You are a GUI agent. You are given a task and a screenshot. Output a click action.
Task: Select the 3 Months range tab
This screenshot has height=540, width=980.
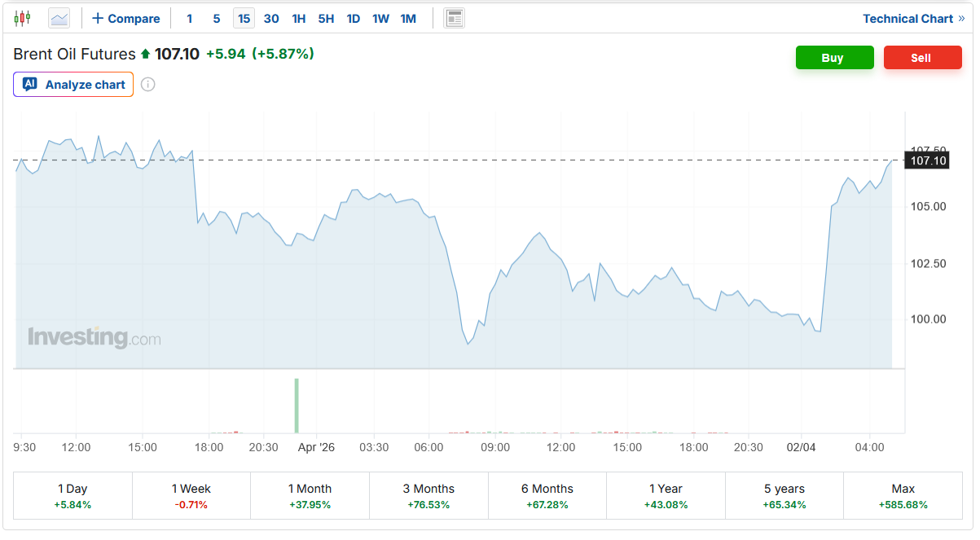click(x=428, y=496)
